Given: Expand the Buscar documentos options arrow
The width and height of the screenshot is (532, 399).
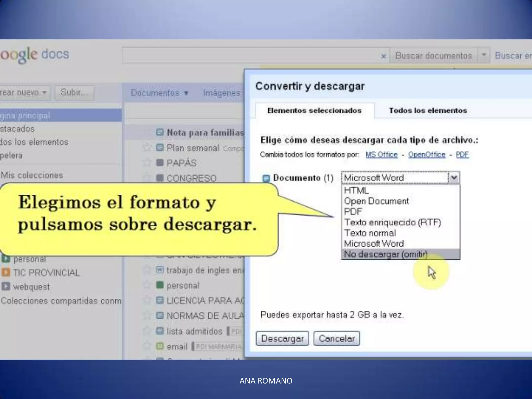Looking at the screenshot, I should (x=484, y=55).
